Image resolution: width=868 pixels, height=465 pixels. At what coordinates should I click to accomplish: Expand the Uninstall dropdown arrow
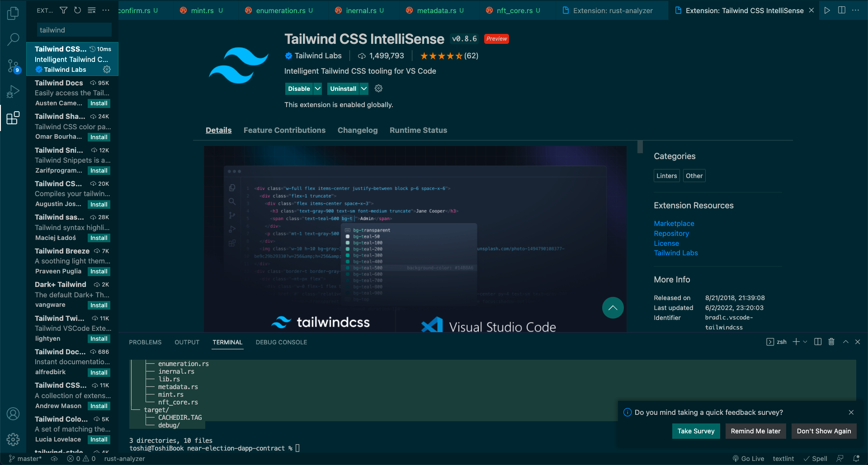click(x=364, y=89)
